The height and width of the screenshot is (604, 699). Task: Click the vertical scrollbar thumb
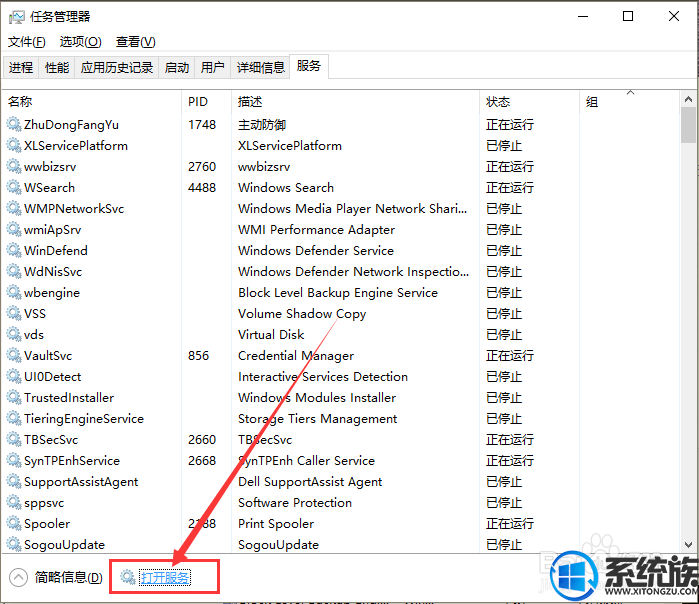pos(688,125)
